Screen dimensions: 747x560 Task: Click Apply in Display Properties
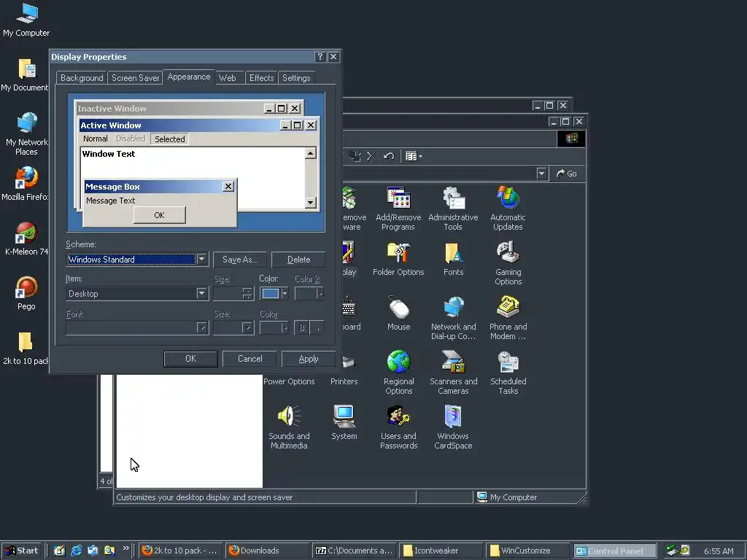tap(309, 359)
